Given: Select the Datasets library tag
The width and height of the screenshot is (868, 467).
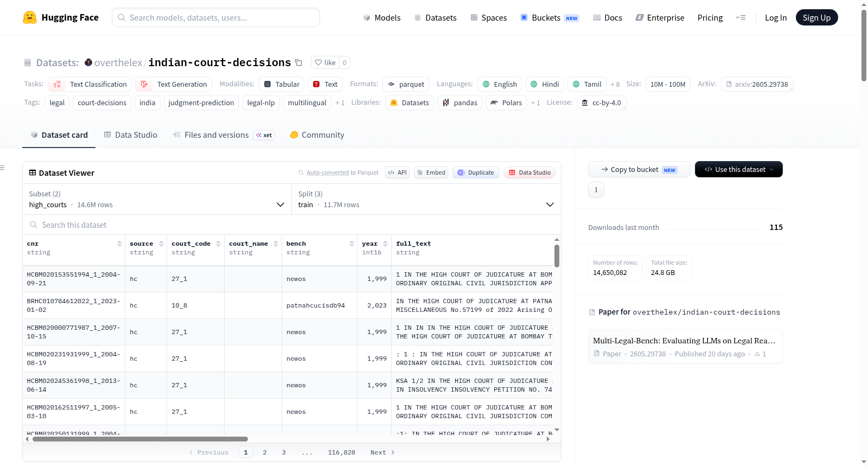Looking at the screenshot, I should 410,103.
